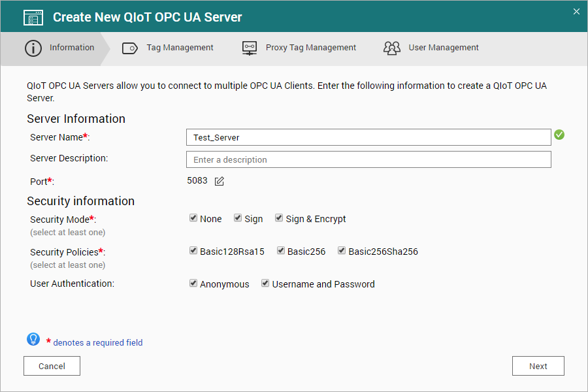The height and width of the screenshot is (392, 588).
Task: Switch to the Information step tab
Action: (x=55, y=49)
